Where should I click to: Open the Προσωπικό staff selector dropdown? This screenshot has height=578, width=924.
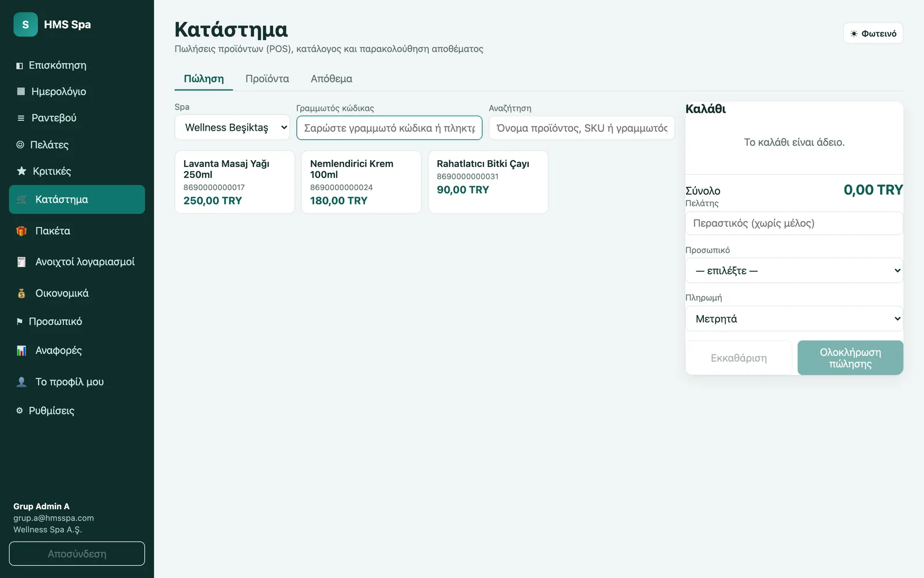794,271
